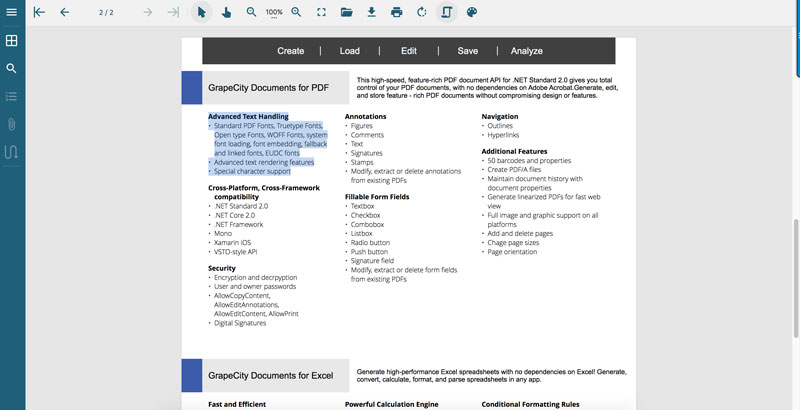Open the 100% zoom level dropdown
Screen dimensions: 800x410
coord(274,12)
